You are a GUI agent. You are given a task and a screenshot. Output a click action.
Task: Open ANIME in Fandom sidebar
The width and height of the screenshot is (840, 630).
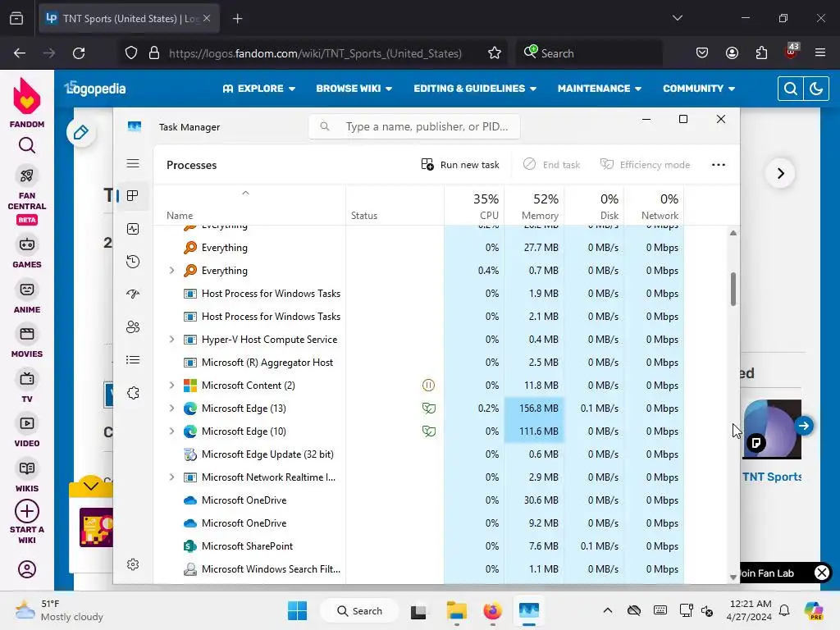(x=27, y=297)
